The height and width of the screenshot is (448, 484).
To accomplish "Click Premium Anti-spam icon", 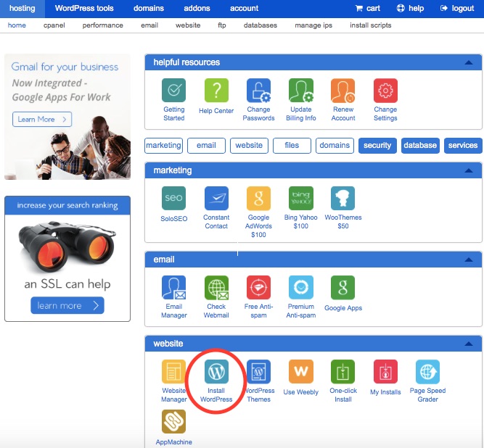I will pyautogui.click(x=301, y=288).
